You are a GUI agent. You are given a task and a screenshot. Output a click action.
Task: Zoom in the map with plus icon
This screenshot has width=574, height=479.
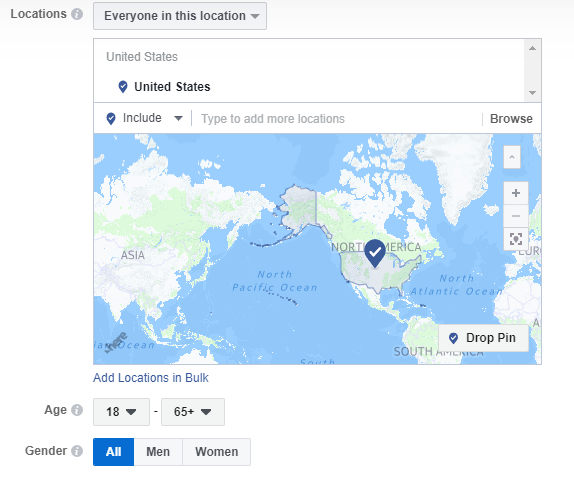tap(516, 193)
